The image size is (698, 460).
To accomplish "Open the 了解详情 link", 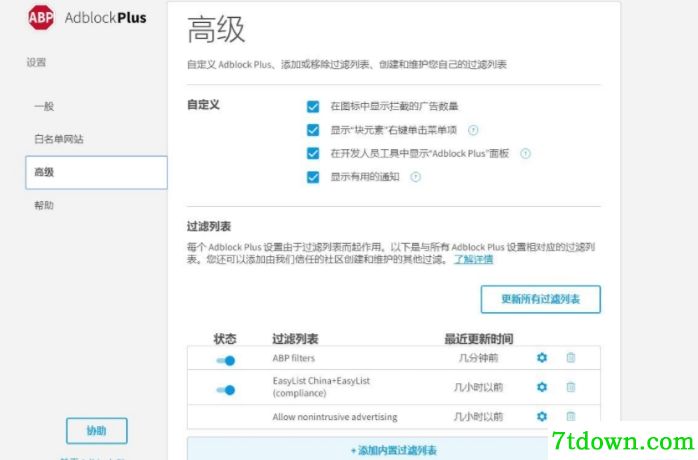I will (x=473, y=259).
